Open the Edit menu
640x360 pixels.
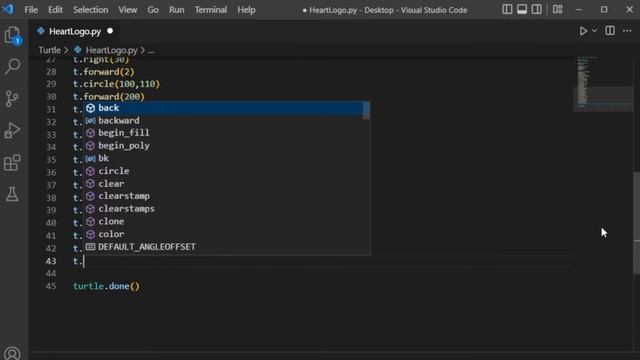pos(55,9)
